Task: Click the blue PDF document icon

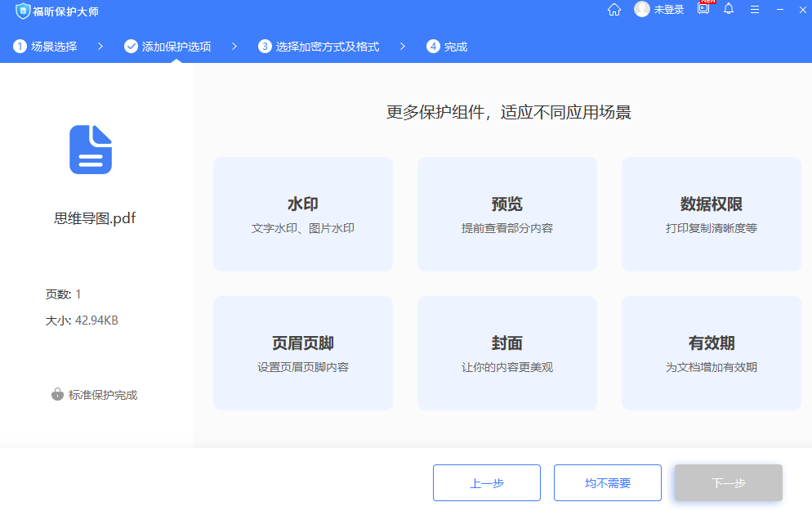Action: 90,149
